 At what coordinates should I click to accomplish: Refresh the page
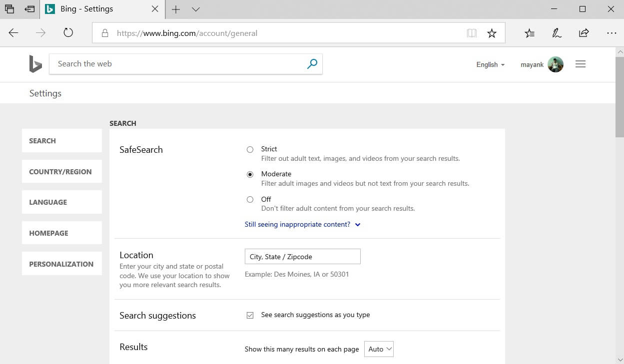click(x=68, y=33)
